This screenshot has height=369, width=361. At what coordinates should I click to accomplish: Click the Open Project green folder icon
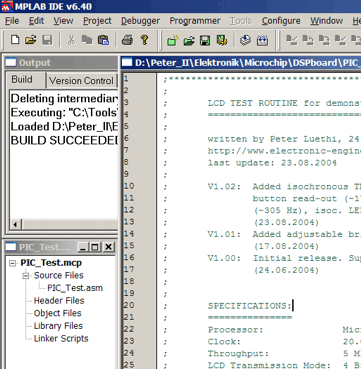pyautogui.click(x=189, y=41)
